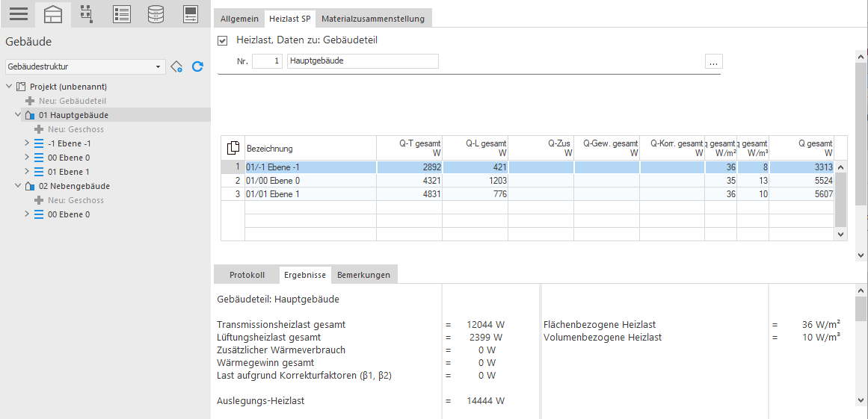Select the 01 Hauptgebäude tree item
868x419 pixels.
pos(73,115)
